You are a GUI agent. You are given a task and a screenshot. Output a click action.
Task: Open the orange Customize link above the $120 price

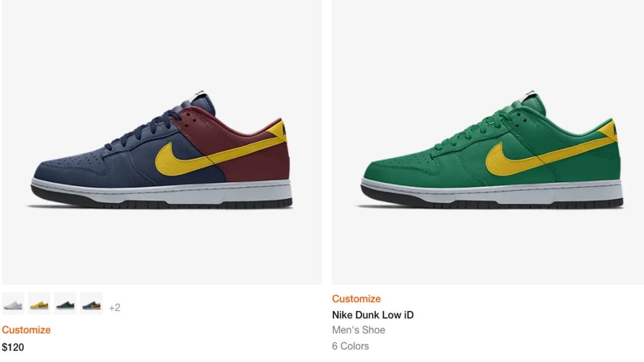26,330
